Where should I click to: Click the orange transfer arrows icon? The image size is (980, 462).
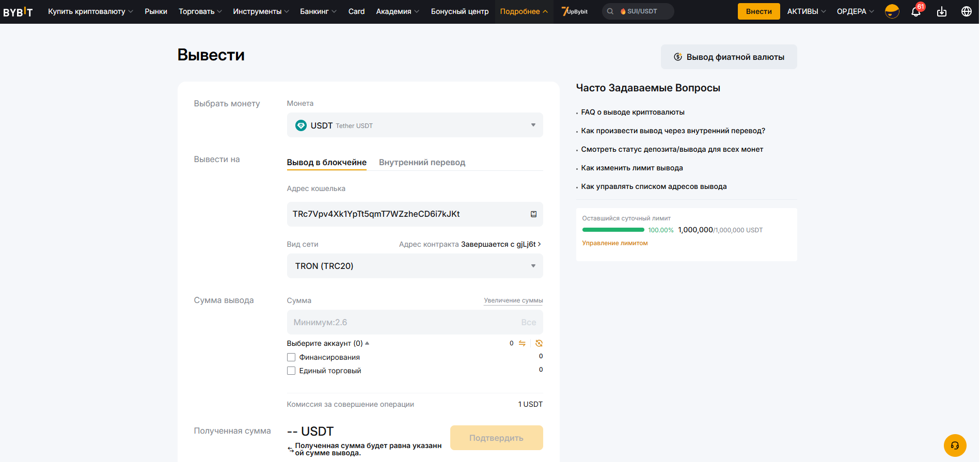pyautogui.click(x=522, y=343)
